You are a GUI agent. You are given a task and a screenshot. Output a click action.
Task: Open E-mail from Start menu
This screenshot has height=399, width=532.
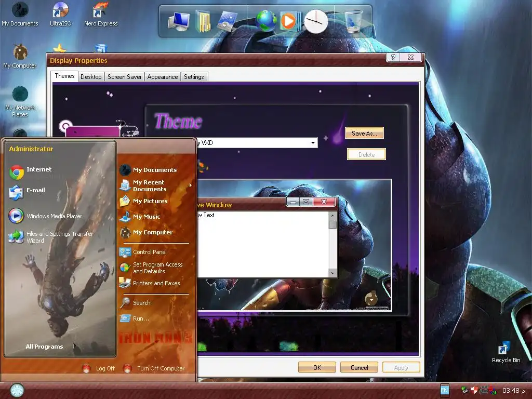click(x=27, y=192)
